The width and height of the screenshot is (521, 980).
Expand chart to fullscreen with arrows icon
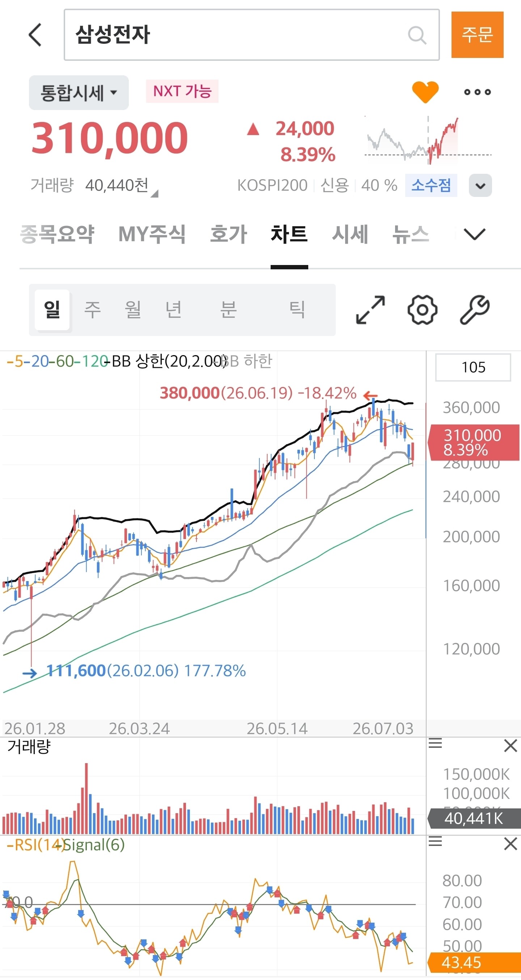[370, 310]
